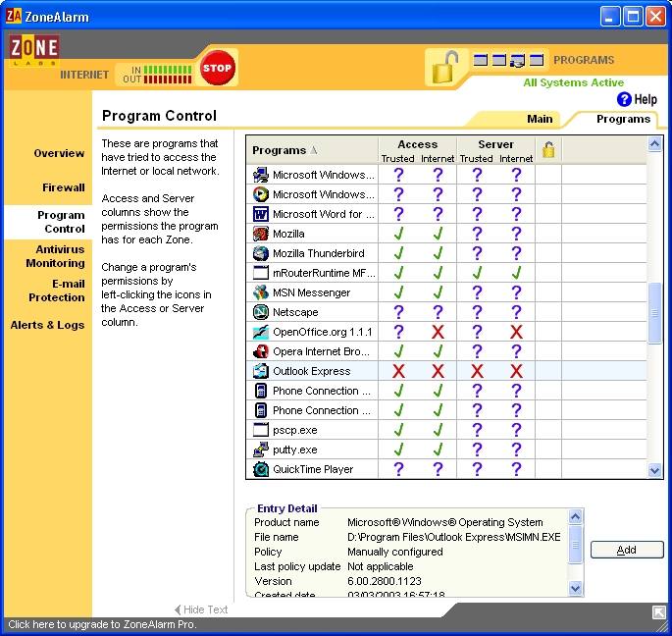672x636 pixels.
Task: Click the All Systems Active status text
Action: tap(574, 82)
